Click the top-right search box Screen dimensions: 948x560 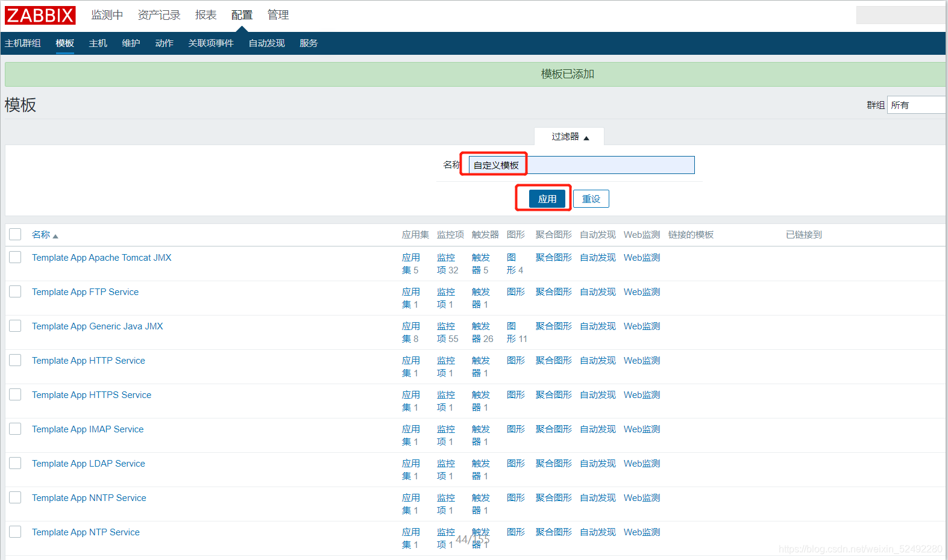[901, 15]
